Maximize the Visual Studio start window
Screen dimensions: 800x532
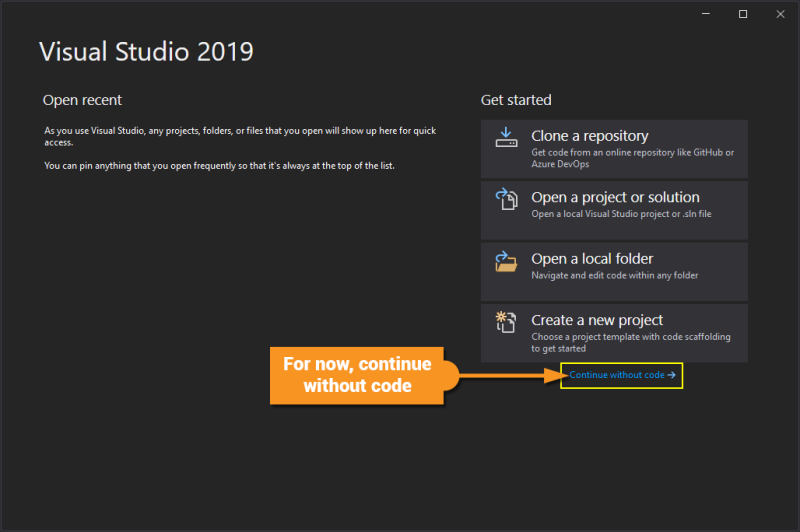click(x=743, y=14)
